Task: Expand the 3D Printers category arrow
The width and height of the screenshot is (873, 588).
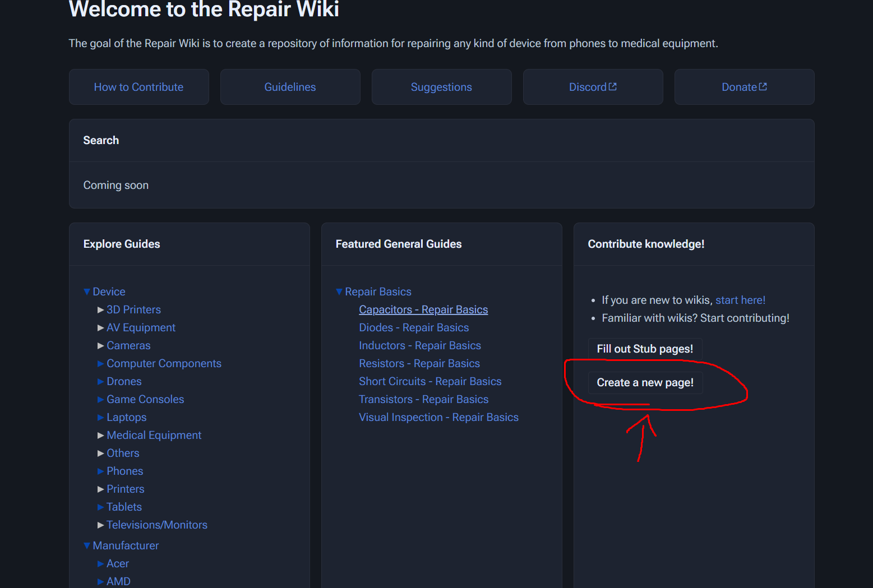Action: coord(101,309)
